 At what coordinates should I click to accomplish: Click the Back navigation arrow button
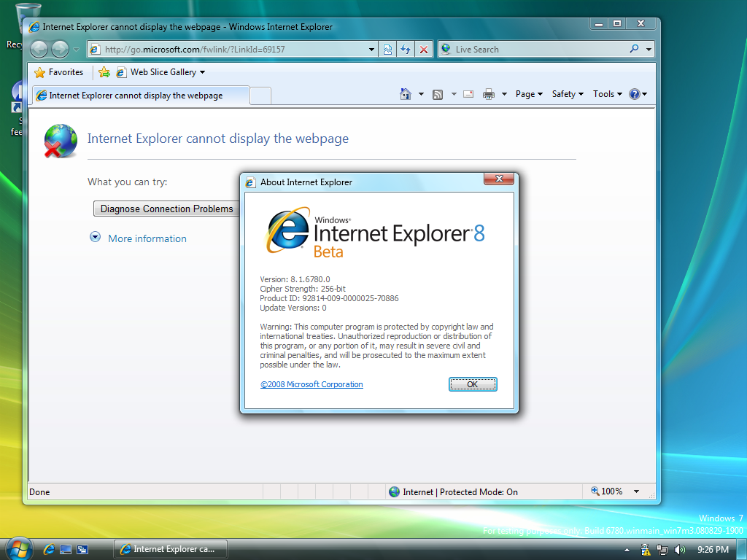point(39,49)
